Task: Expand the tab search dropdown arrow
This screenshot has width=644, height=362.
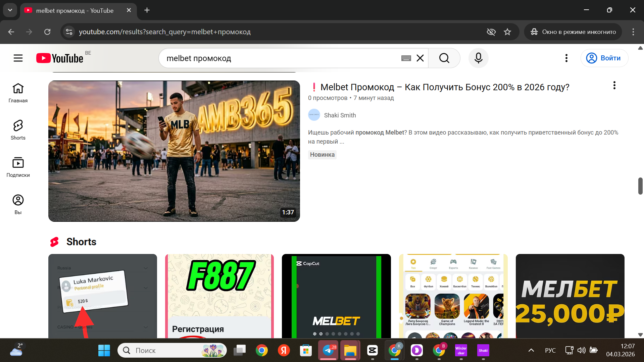Action: click(10, 10)
